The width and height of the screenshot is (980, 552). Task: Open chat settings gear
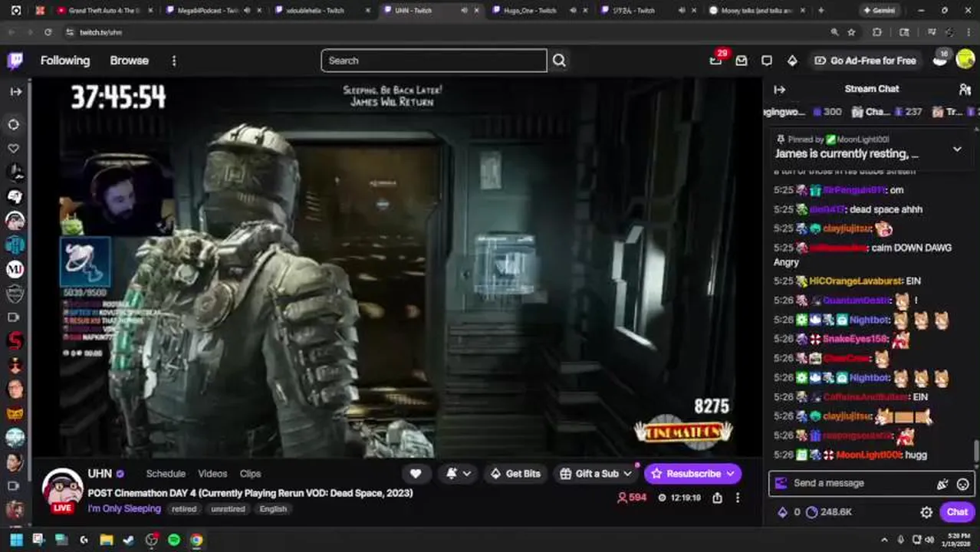[926, 512]
